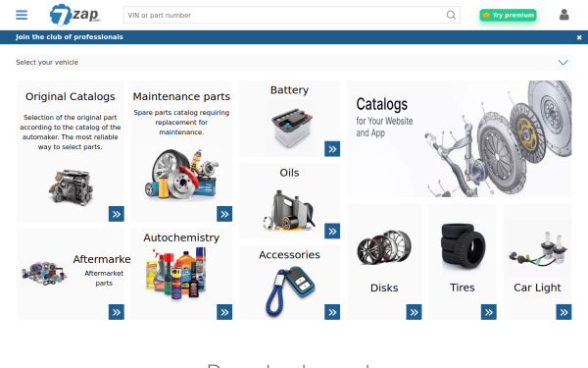
Task: Open Original Catalogs arrow button
Action: (117, 214)
